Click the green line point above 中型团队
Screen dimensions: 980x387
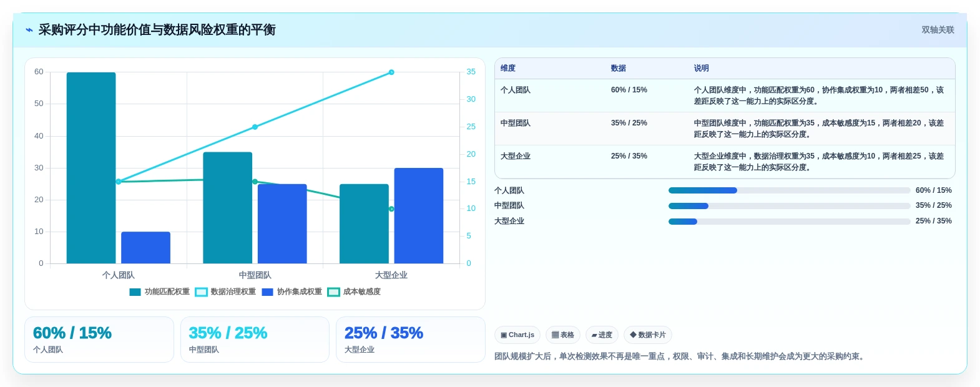[x=255, y=182]
